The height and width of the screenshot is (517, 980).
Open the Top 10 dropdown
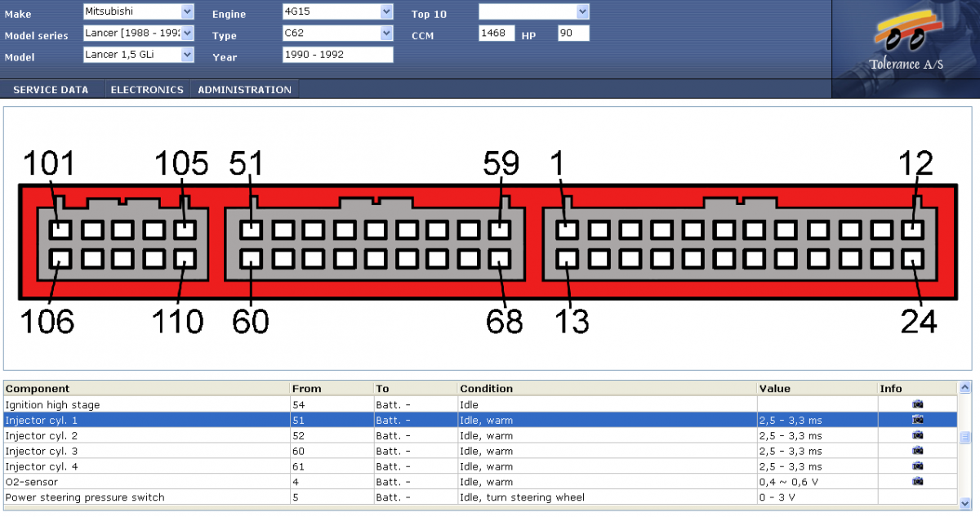click(x=534, y=11)
